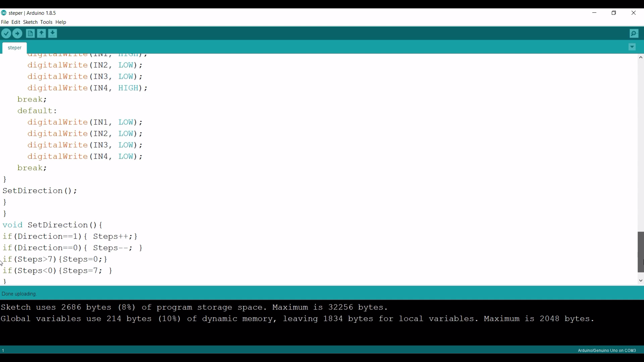Close the Arduino IDE window
Screen dimensions: 644x362
(x=634, y=13)
